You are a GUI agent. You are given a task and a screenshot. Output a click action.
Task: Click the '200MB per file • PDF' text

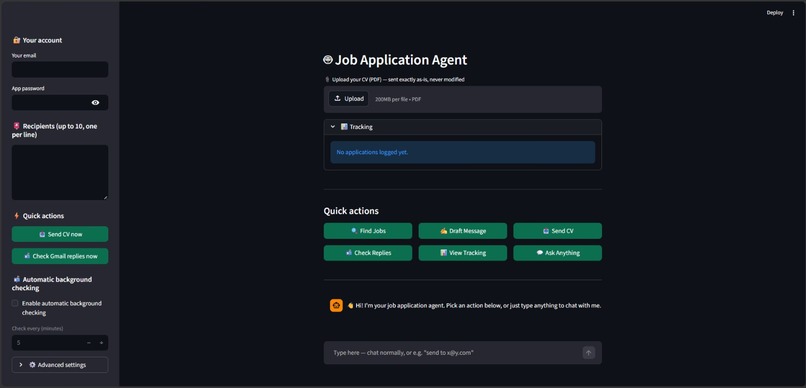[398, 99]
